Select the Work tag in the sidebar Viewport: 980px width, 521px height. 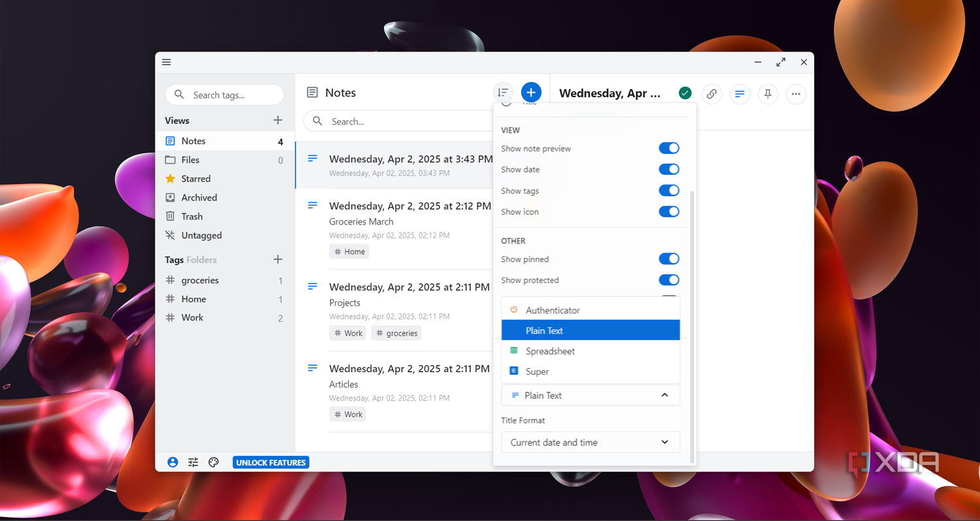(x=225, y=317)
